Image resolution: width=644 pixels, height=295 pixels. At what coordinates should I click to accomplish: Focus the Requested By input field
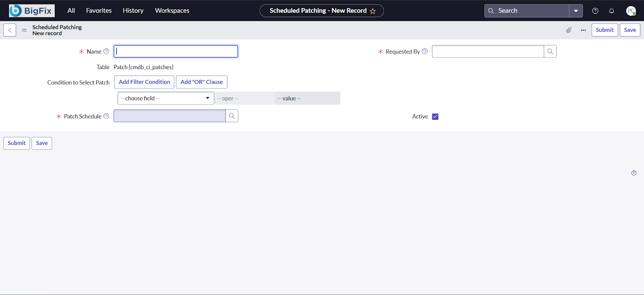click(488, 51)
